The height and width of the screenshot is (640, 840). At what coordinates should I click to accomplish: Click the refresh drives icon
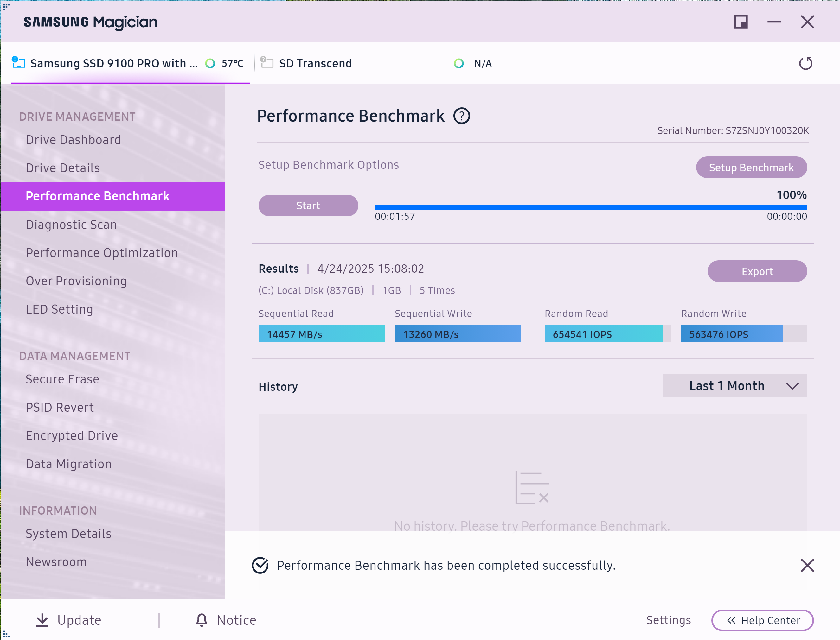[x=805, y=63]
